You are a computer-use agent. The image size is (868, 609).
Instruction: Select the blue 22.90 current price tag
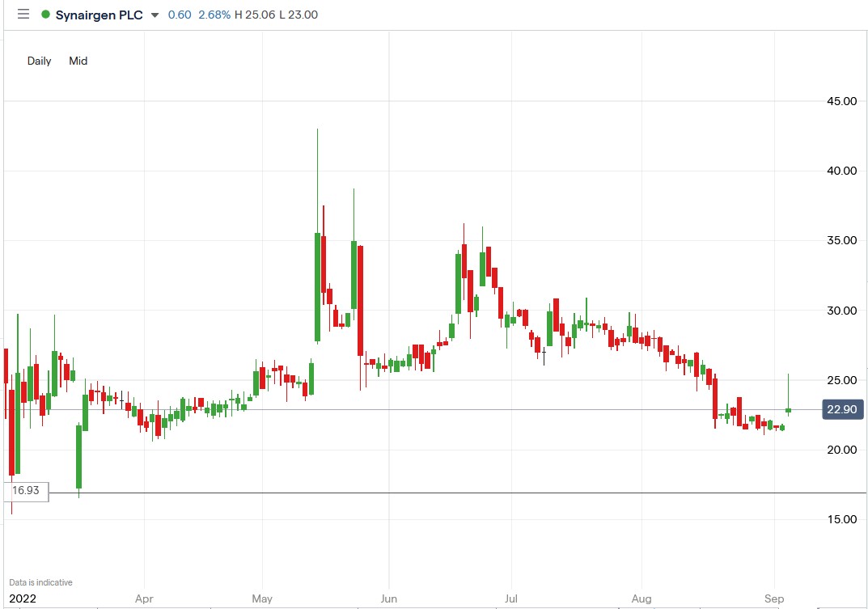(x=841, y=409)
